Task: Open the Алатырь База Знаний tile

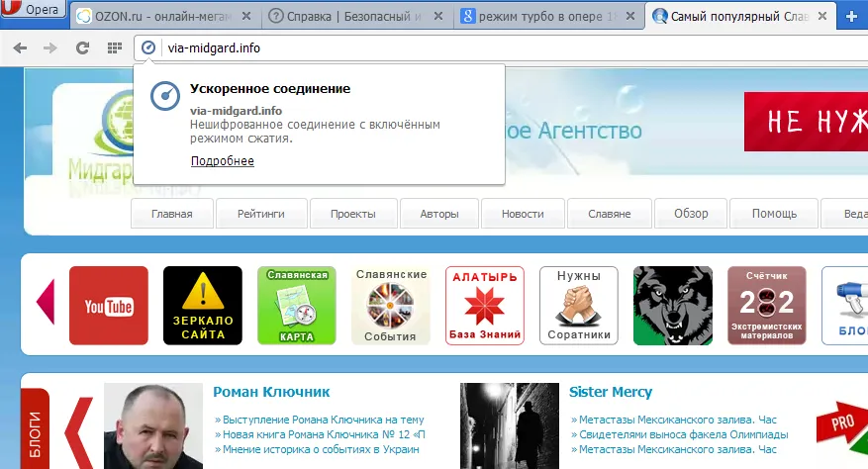Action: pyautogui.click(x=484, y=306)
